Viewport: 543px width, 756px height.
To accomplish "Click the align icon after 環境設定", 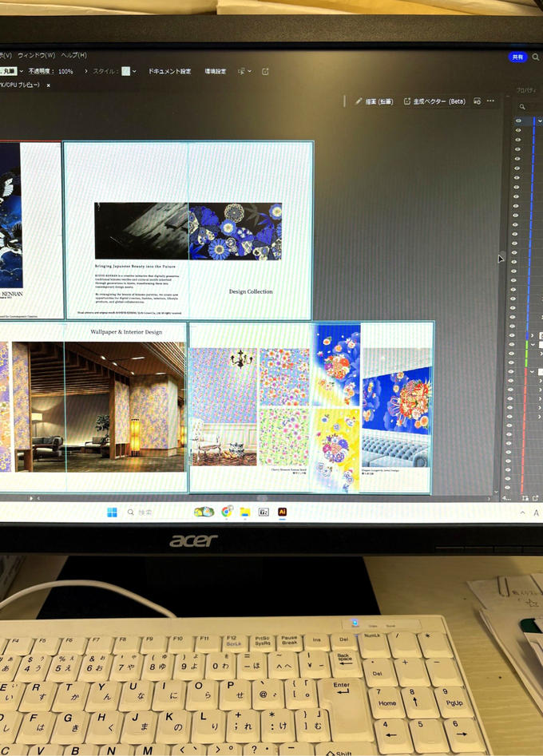I will coord(242,71).
